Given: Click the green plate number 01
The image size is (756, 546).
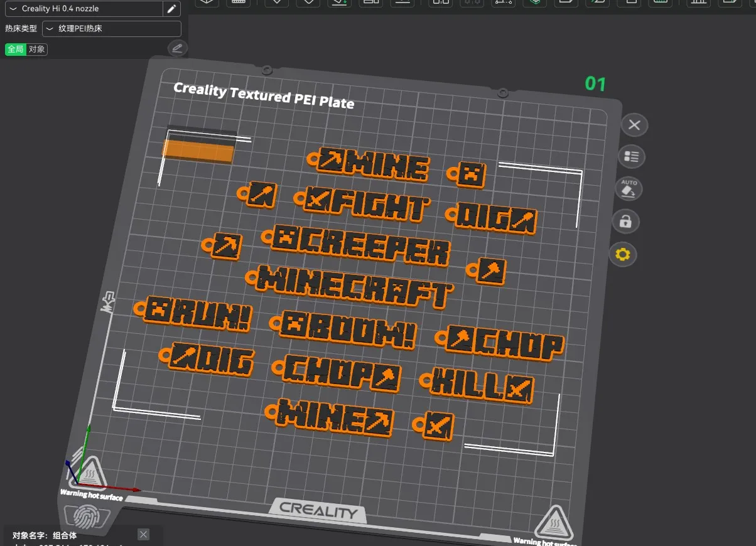Looking at the screenshot, I should point(595,83).
